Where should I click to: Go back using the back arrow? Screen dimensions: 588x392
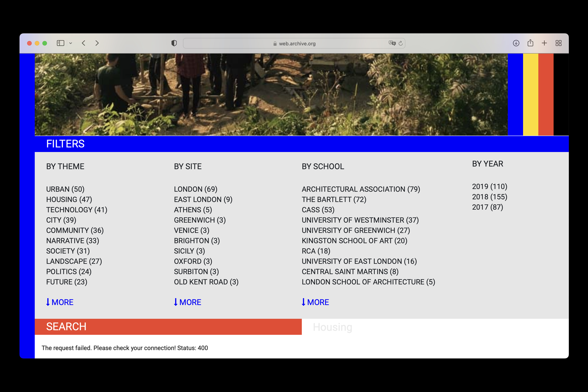tap(84, 43)
